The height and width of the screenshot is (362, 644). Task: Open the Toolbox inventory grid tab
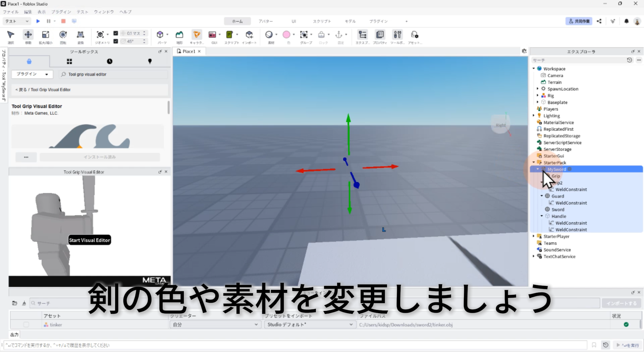pos(69,61)
